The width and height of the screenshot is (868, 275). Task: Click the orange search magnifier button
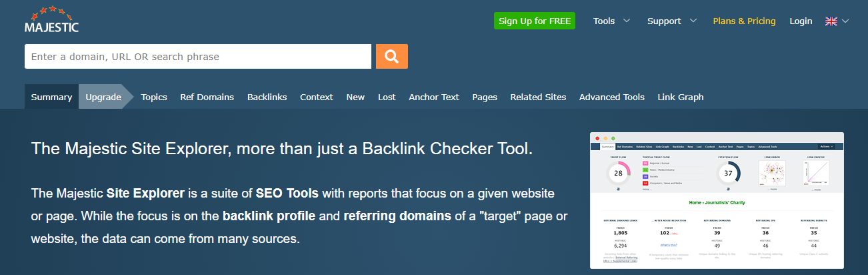pyautogui.click(x=392, y=57)
